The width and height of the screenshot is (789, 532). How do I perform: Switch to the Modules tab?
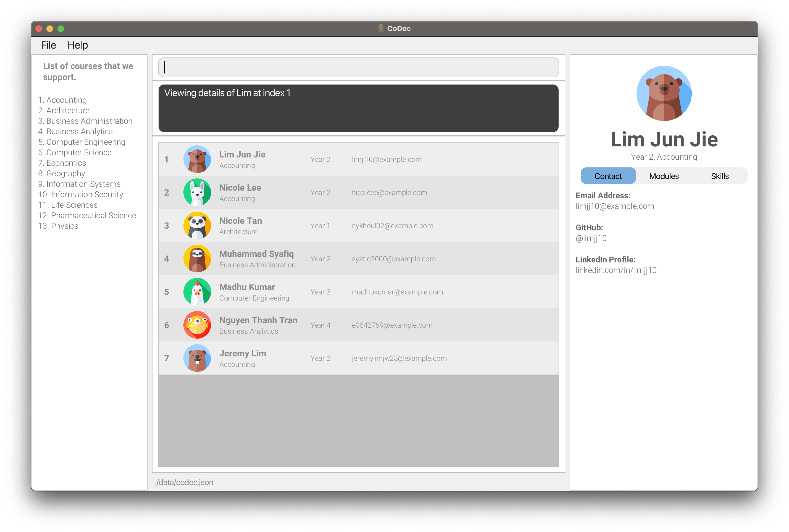pos(663,176)
